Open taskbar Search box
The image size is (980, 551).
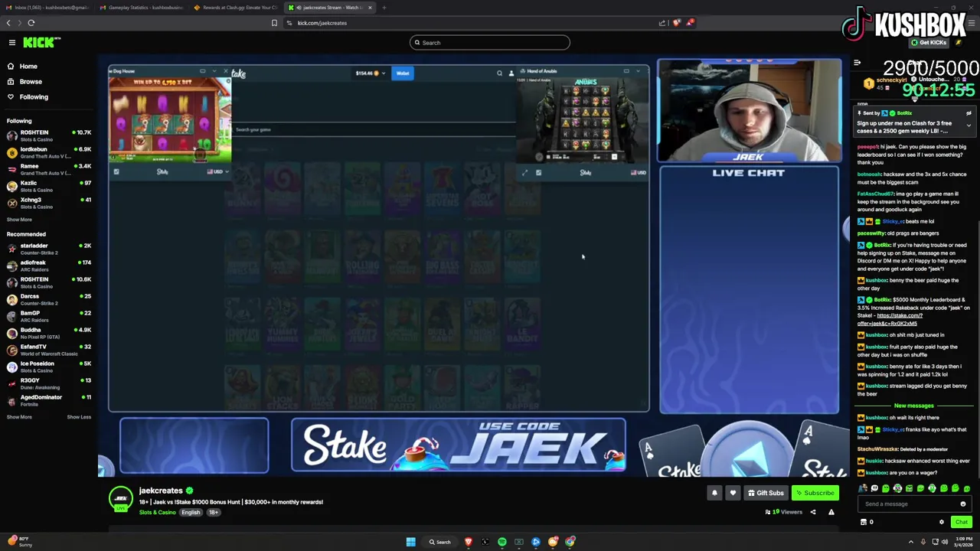(440, 542)
